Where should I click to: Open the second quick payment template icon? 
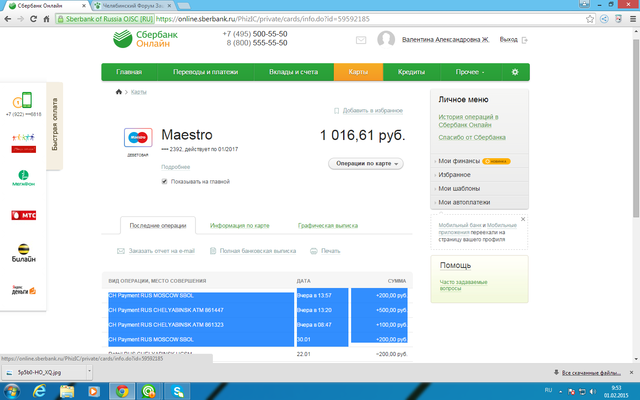pyautogui.click(x=23, y=143)
